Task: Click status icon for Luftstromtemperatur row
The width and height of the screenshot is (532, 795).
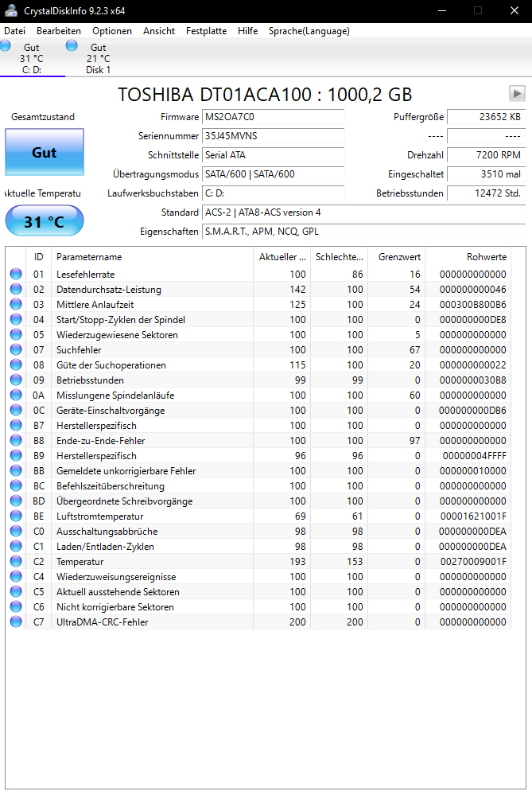Action: [16, 516]
